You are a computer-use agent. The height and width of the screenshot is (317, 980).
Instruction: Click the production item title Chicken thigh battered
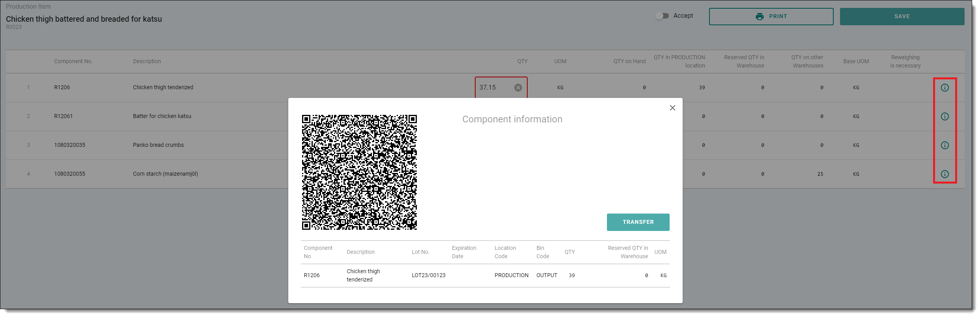[x=84, y=19]
